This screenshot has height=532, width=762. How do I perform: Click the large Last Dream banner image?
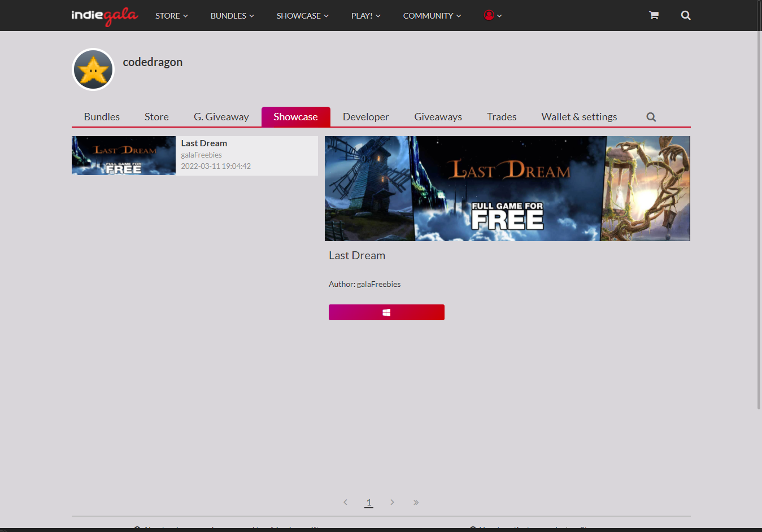click(507, 189)
